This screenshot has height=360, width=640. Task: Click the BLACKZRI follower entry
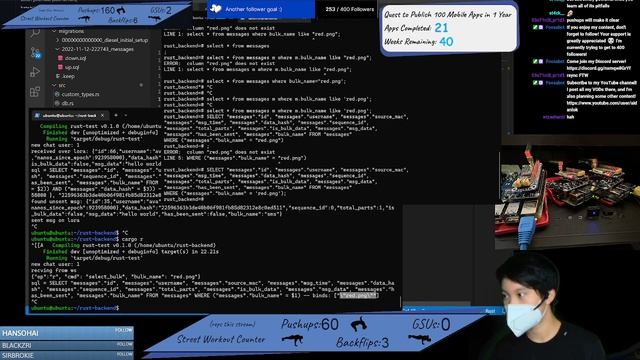coord(67,345)
